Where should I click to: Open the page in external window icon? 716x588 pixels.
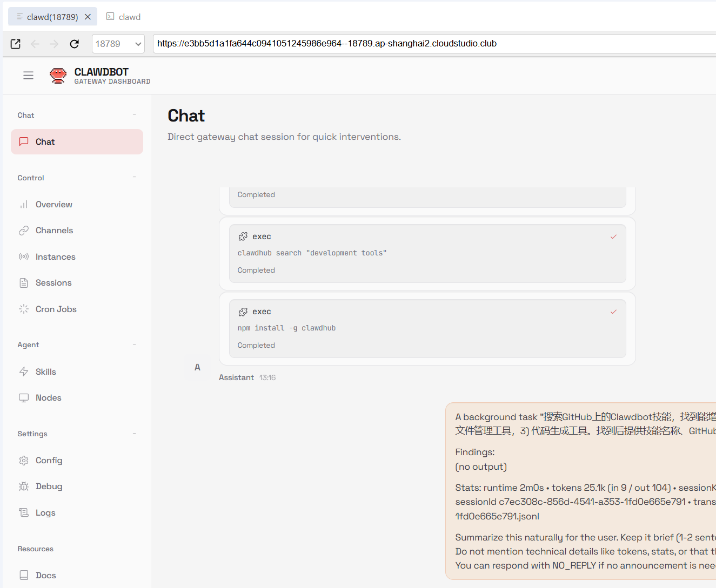coord(16,44)
